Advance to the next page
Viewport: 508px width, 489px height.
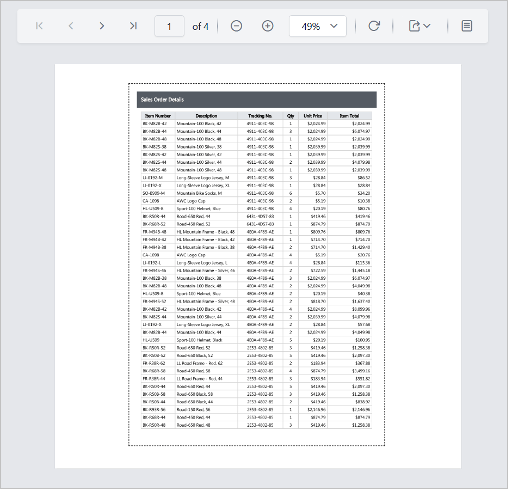102,26
